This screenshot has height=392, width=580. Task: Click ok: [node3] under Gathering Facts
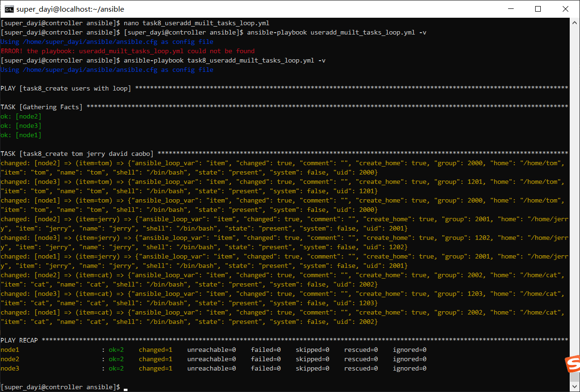coord(21,126)
